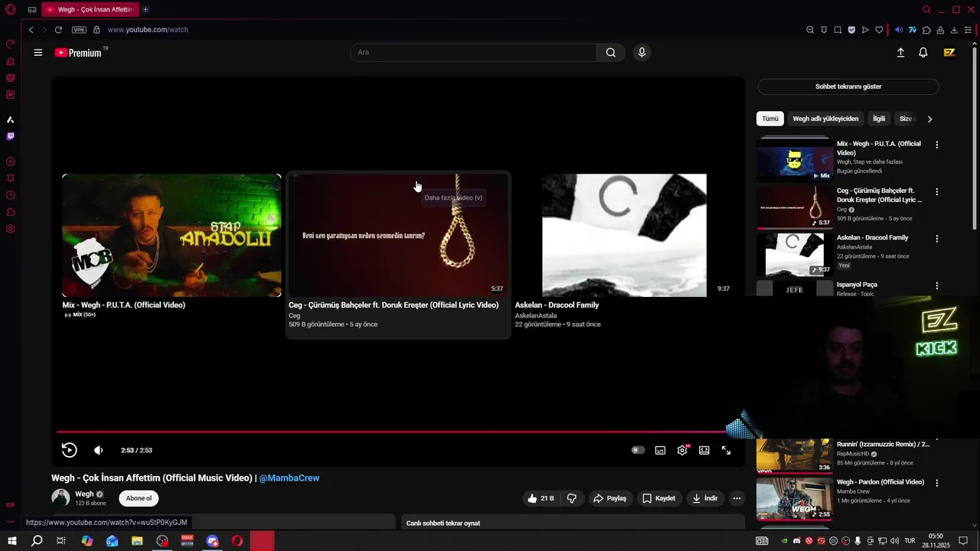Viewport: 980px width, 551px height.
Task: Take a snapshot with the capture icon
Action: 838,30
